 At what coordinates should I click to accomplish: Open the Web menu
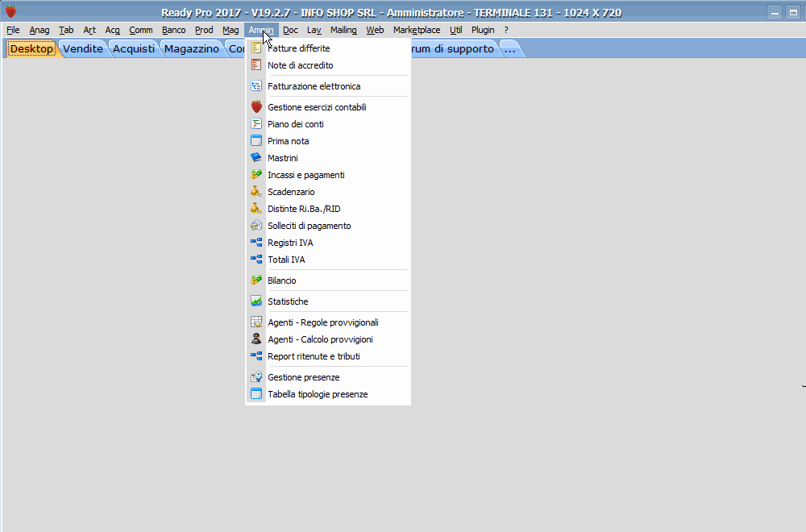point(375,30)
